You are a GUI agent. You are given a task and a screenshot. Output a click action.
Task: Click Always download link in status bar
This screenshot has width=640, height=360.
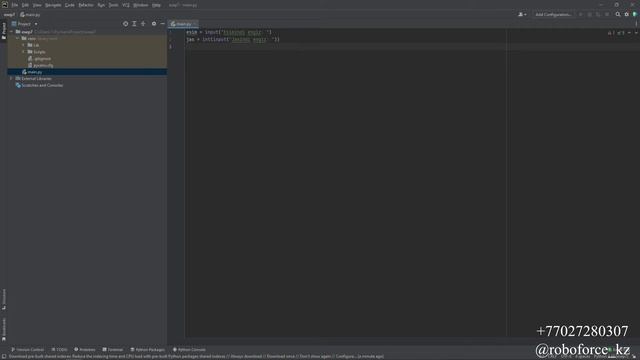pyautogui.click(x=248, y=357)
